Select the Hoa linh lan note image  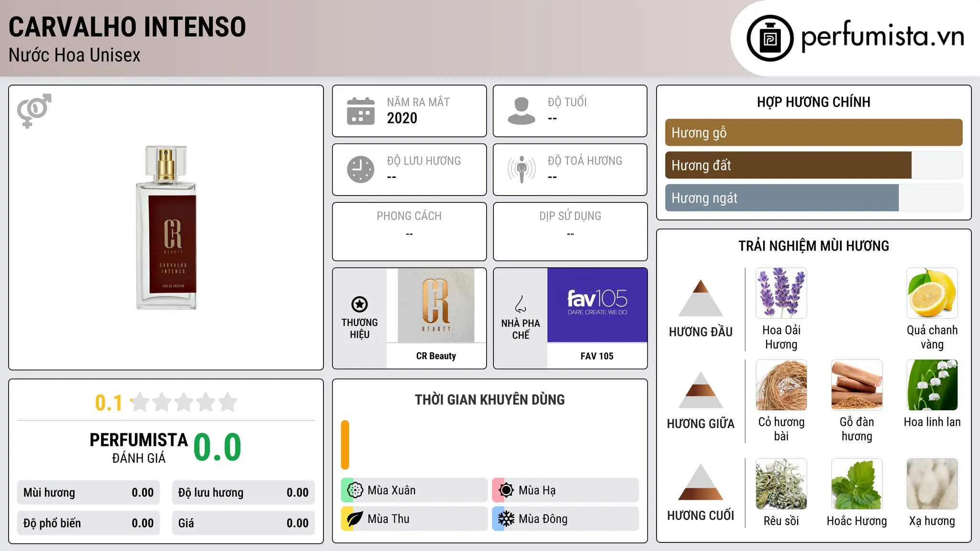[932, 385]
